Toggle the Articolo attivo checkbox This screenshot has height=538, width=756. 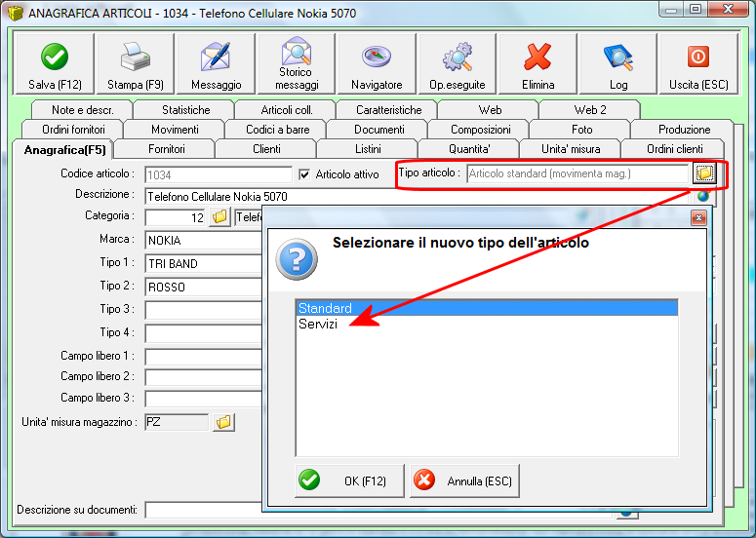click(x=304, y=174)
